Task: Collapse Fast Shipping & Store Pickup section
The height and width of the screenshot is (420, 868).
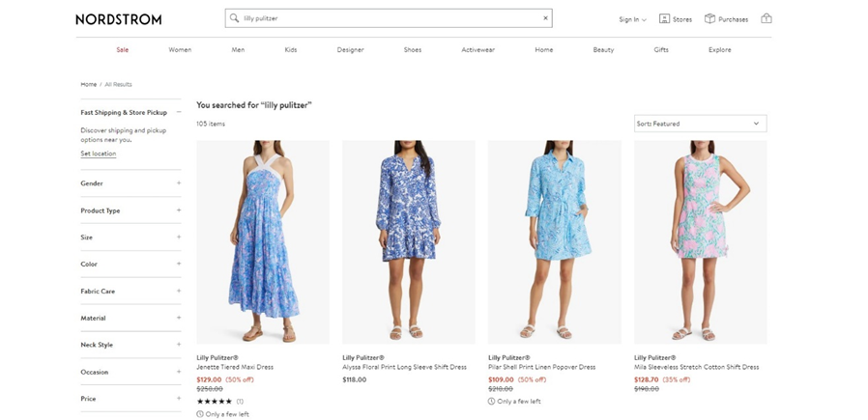Action: pyautogui.click(x=179, y=113)
